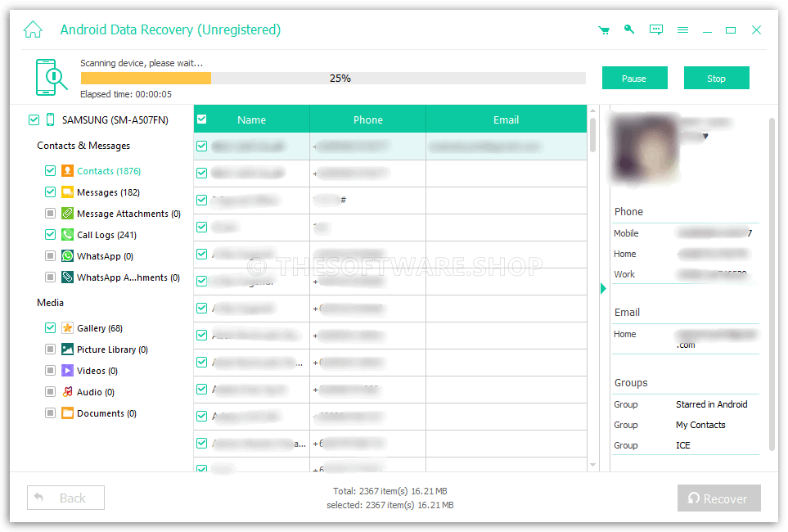Open the feedback chat icon
The height and width of the screenshot is (532, 788).
pyautogui.click(x=655, y=29)
